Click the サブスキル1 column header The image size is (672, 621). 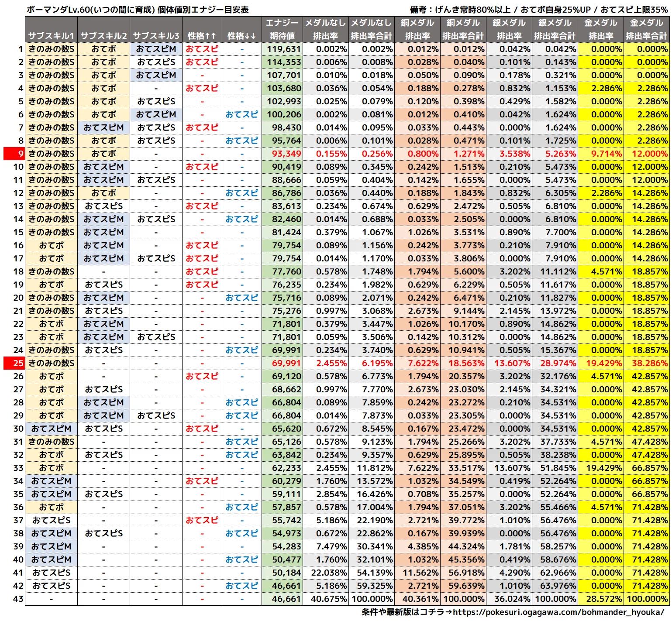[x=51, y=36]
